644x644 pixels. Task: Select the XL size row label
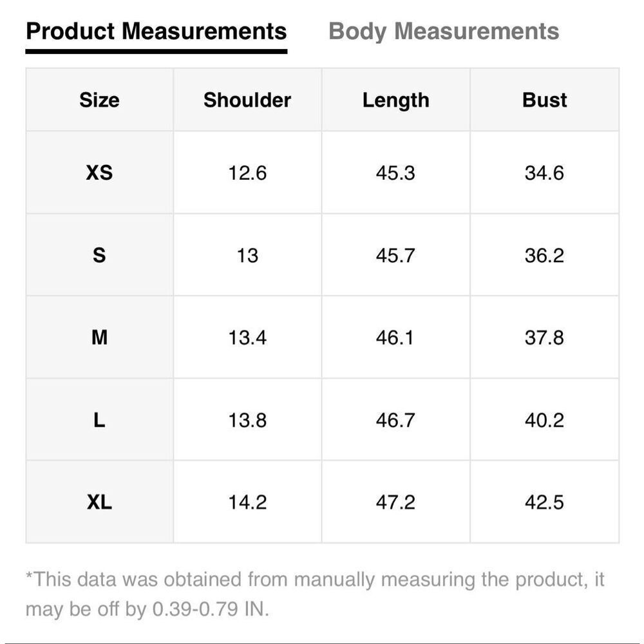tap(99, 502)
